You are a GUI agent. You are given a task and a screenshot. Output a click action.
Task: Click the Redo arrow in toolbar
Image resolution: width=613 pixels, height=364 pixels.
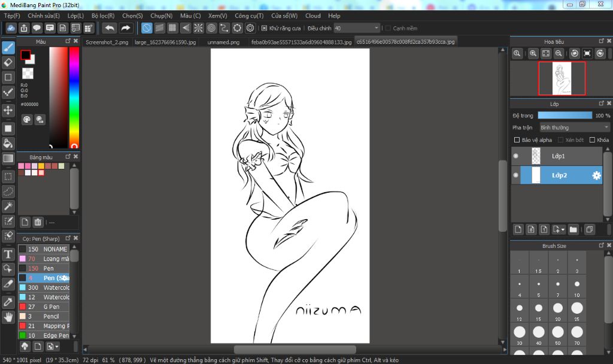pos(126,28)
